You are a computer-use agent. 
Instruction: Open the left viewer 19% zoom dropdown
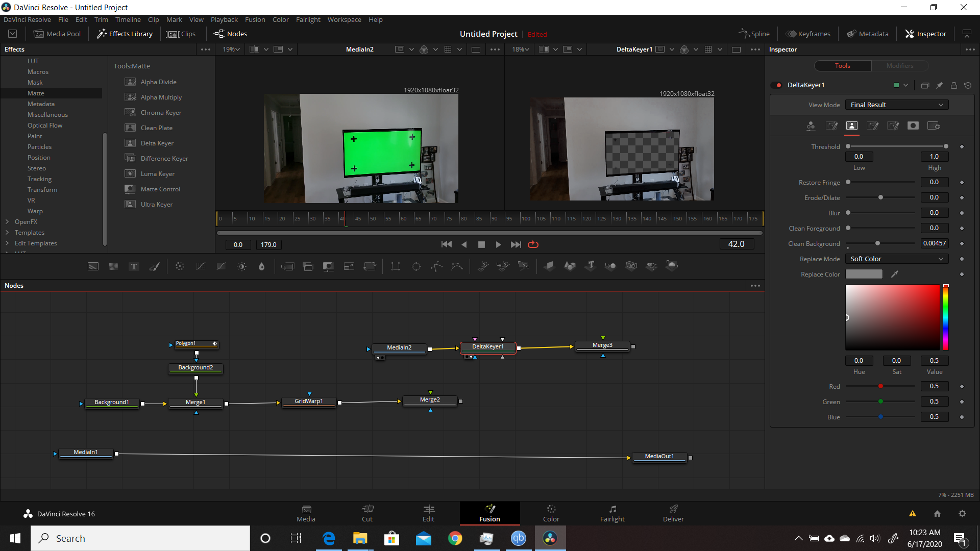pos(231,49)
